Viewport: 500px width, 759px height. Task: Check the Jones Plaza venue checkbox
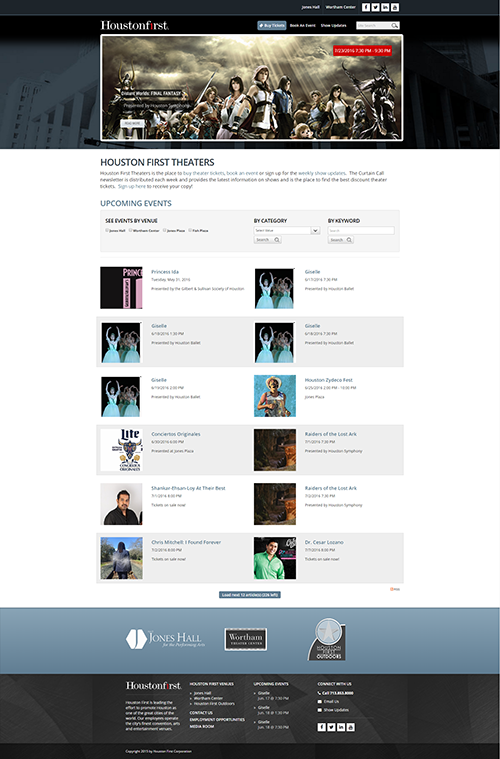click(x=165, y=230)
